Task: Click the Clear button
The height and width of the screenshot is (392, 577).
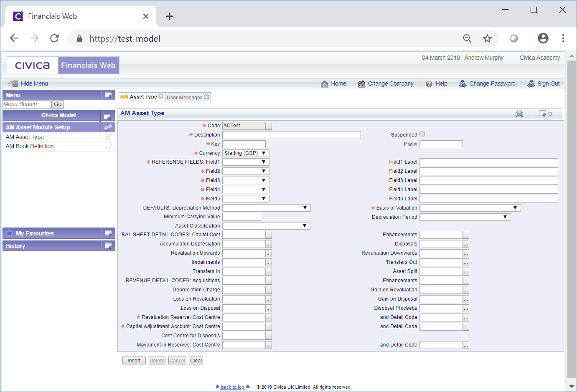Action: (196, 361)
